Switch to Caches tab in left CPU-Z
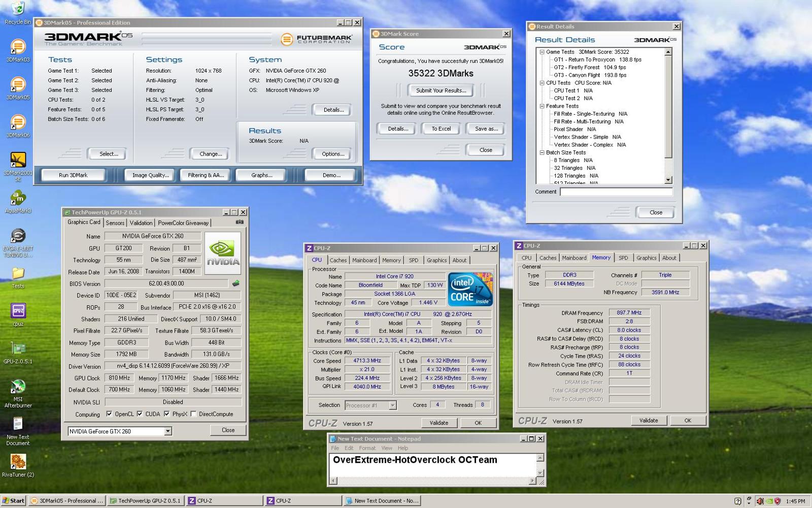 (x=338, y=260)
